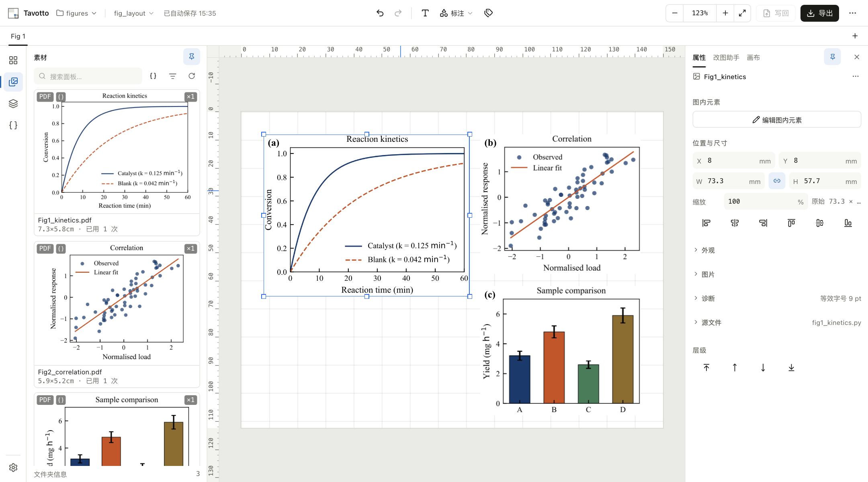Open the figures folder dropdown

pyautogui.click(x=76, y=13)
